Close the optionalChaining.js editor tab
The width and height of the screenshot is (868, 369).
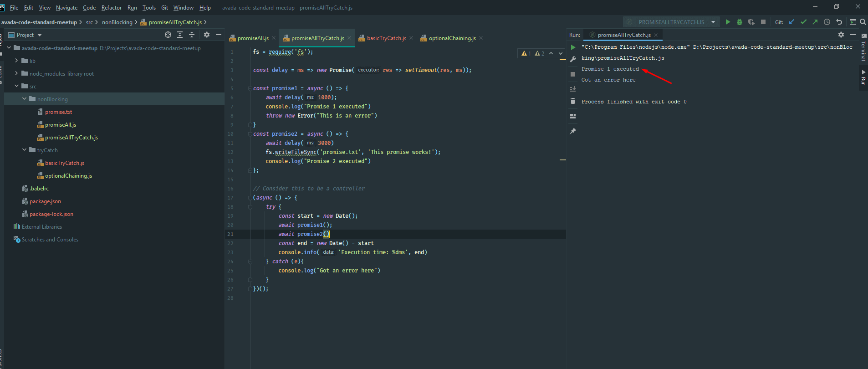tap(481, 38)
